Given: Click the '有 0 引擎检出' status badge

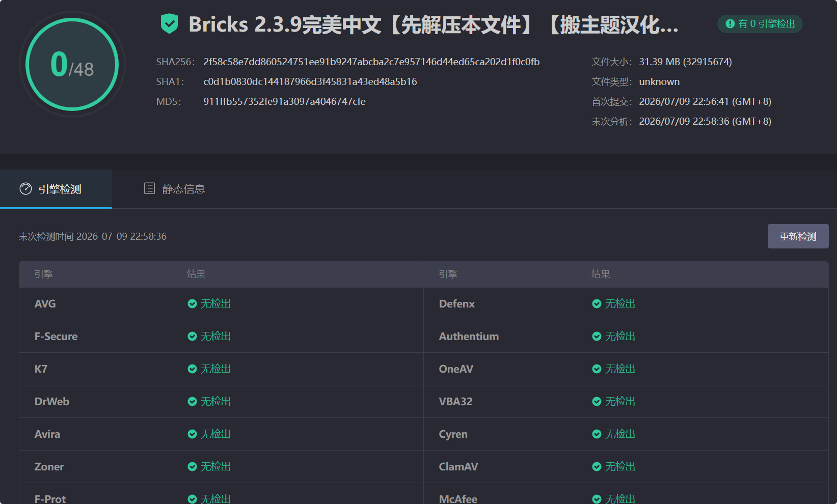Looking at the screenshot, I should coord(760,24).
